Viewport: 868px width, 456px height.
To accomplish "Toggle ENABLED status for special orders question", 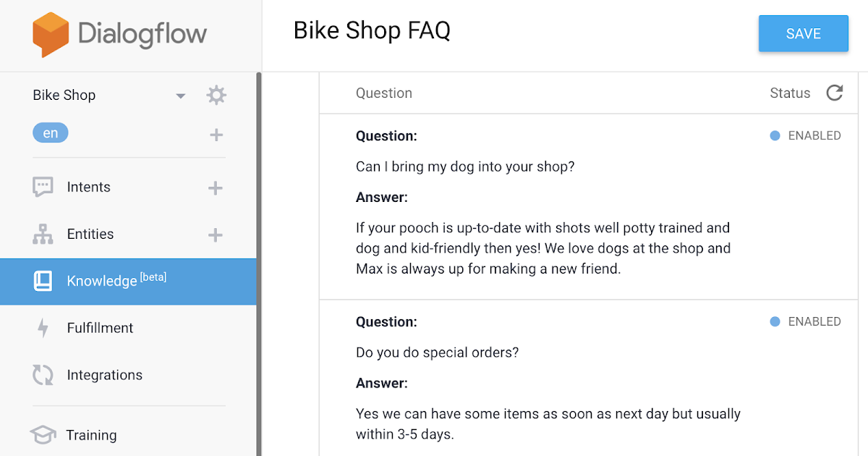I will click(805, 321).
